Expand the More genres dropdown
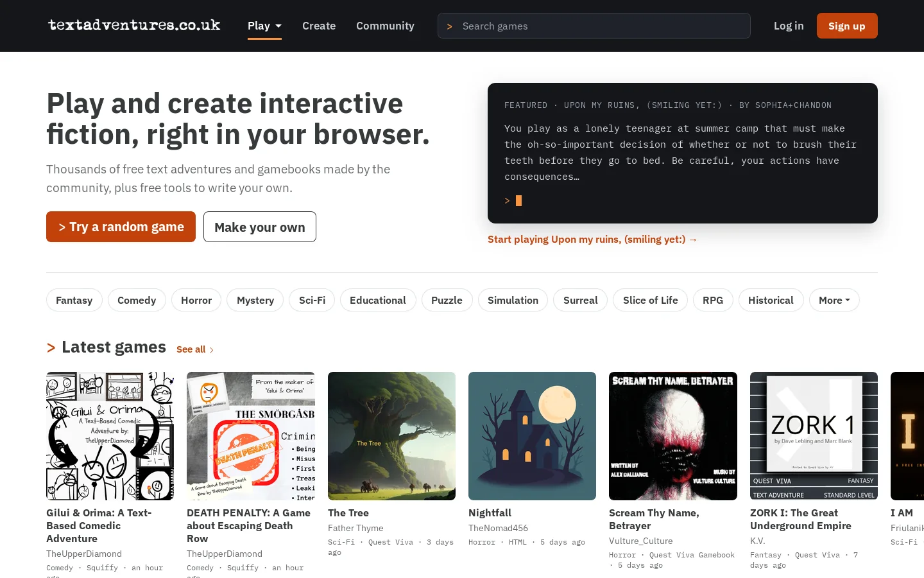The height and width of the screenshot is (578, 924). [x=834, y=300]
